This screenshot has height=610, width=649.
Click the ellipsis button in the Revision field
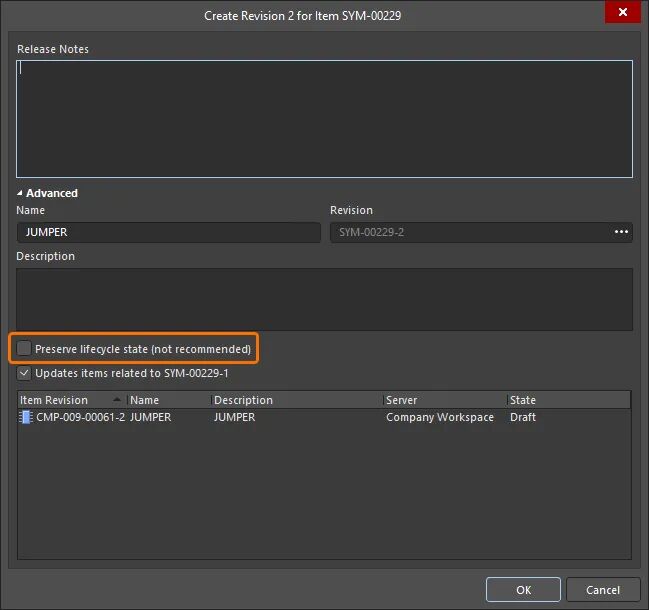tap(622, 232)
